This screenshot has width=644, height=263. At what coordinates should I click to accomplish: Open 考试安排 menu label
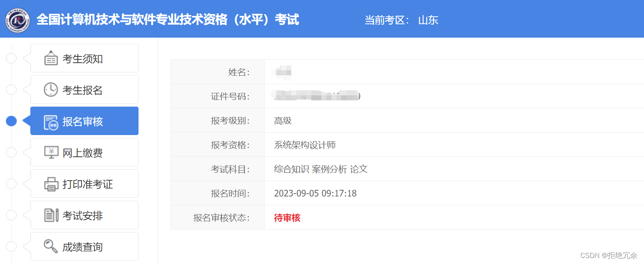(82, 216)
